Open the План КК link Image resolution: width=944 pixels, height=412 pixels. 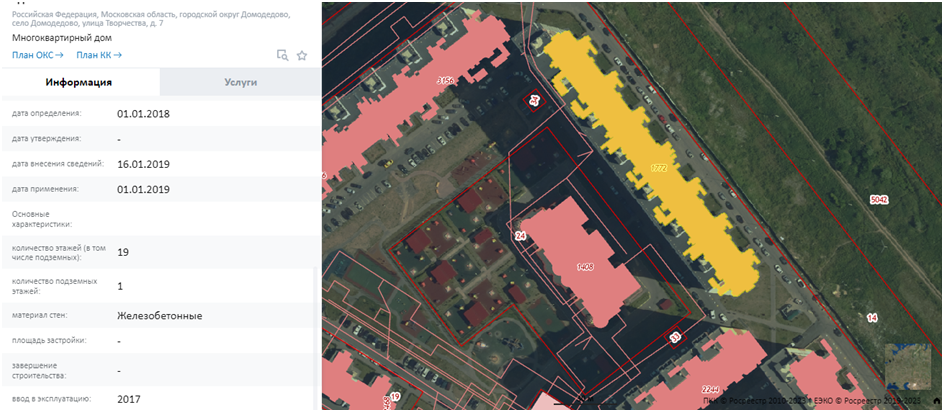tap(99, 55)
